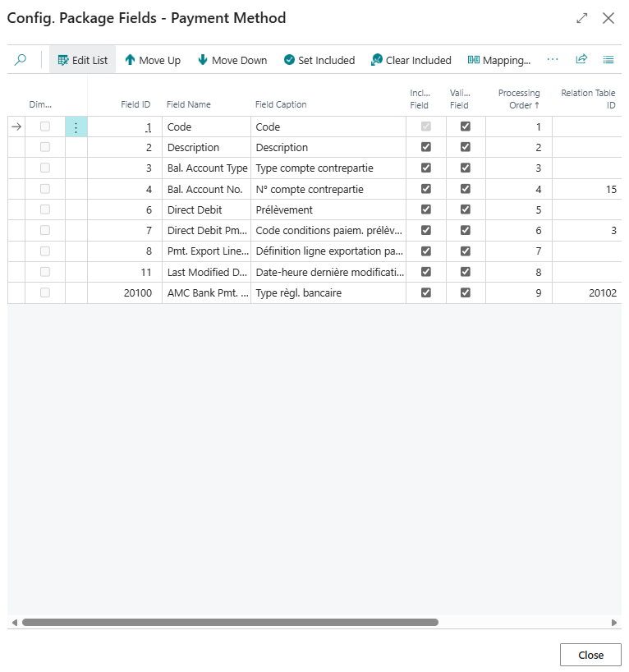This screenshot has width=629, height=672.
Task: Click the share icon
Action: 581,59
